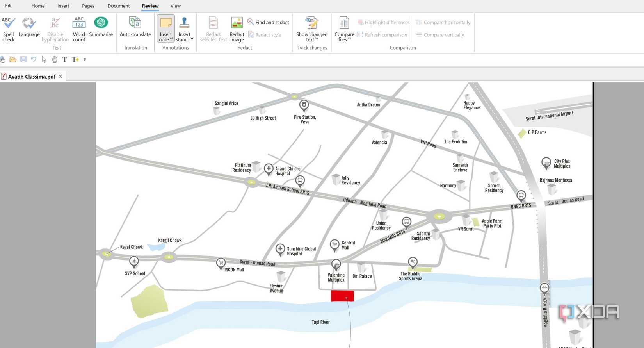This screenshot has width=644, height=348.
Task: Start Auto-translate
Action: click(135, 27)
